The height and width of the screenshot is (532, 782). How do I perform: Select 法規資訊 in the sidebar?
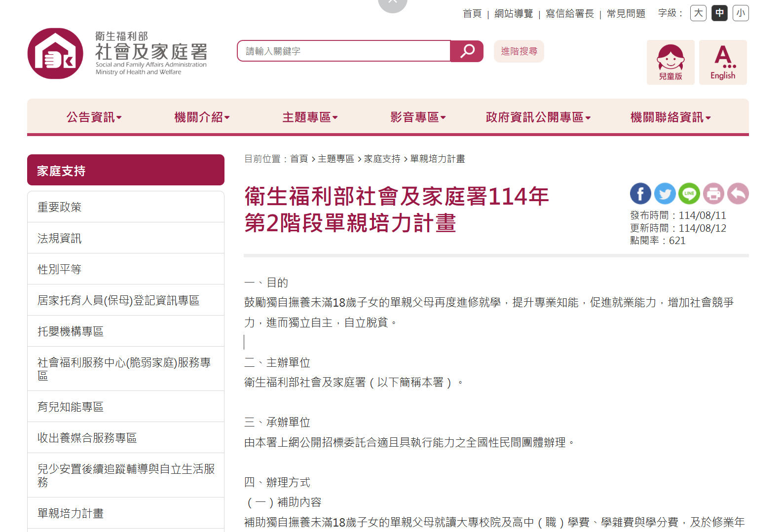click(126, 238)
